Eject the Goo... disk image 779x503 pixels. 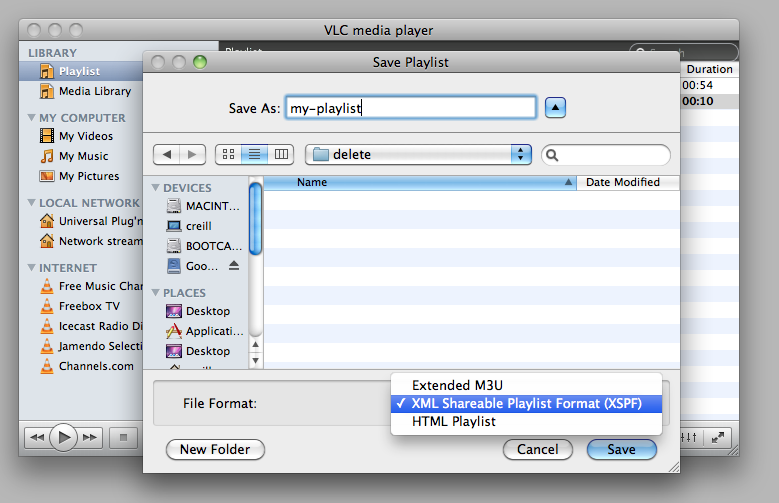[234, 266]
